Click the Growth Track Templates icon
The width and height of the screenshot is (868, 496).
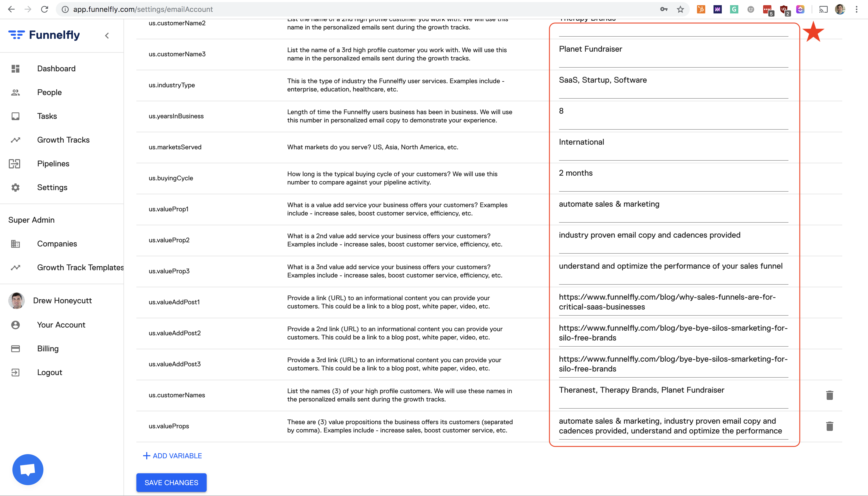tap(15, 267)
